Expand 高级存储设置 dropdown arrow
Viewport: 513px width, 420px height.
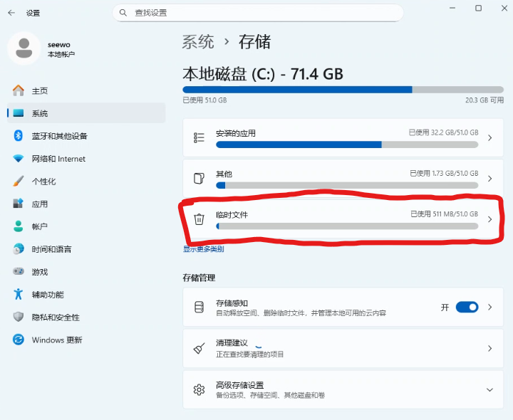click(x=489, y=389)
